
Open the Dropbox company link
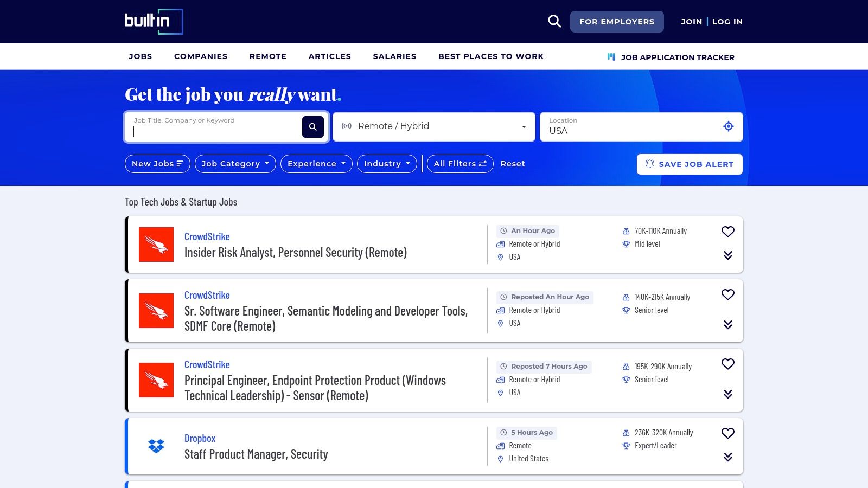[200, 438]
